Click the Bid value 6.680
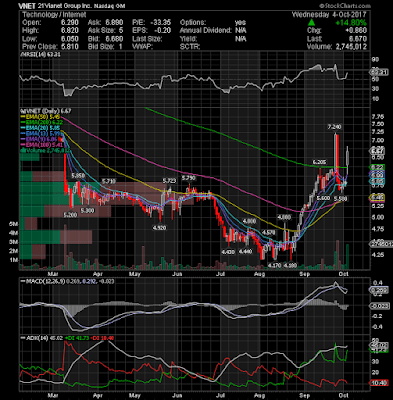This screenshot has height=400, width=393. [114, 39]
